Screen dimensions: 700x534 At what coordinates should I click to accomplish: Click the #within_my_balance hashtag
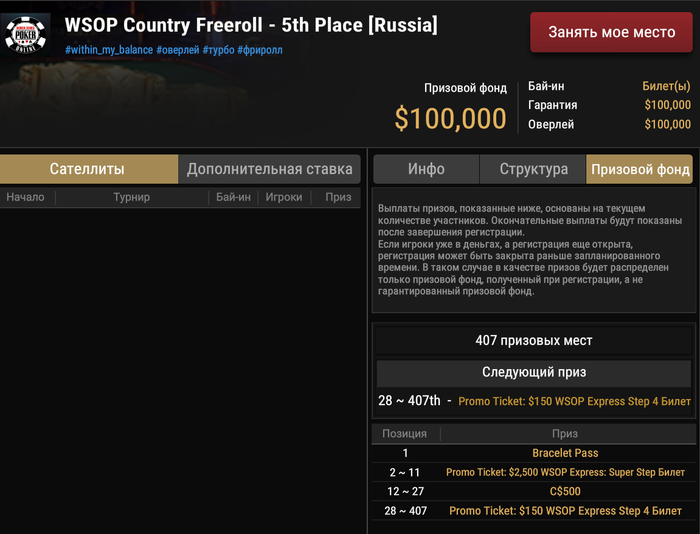coord(109,50)
